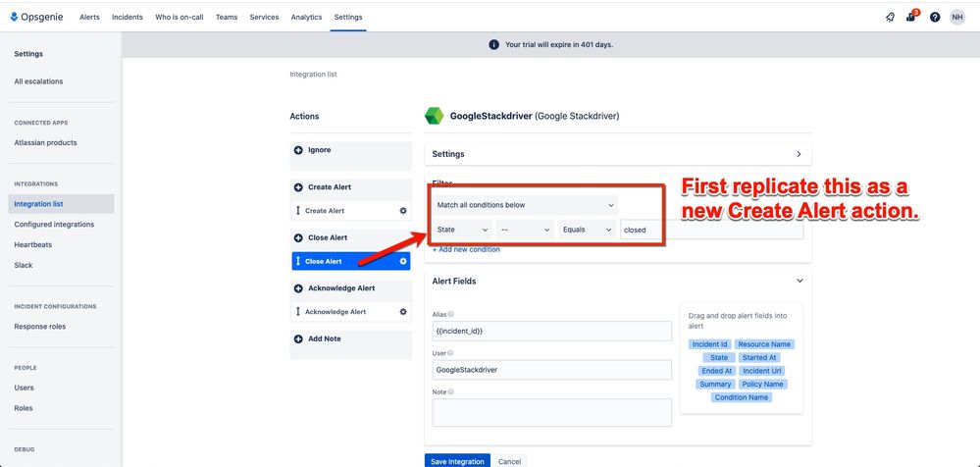Select the Resource Name field tag
The image size is (980, 467).
point(764,344)
